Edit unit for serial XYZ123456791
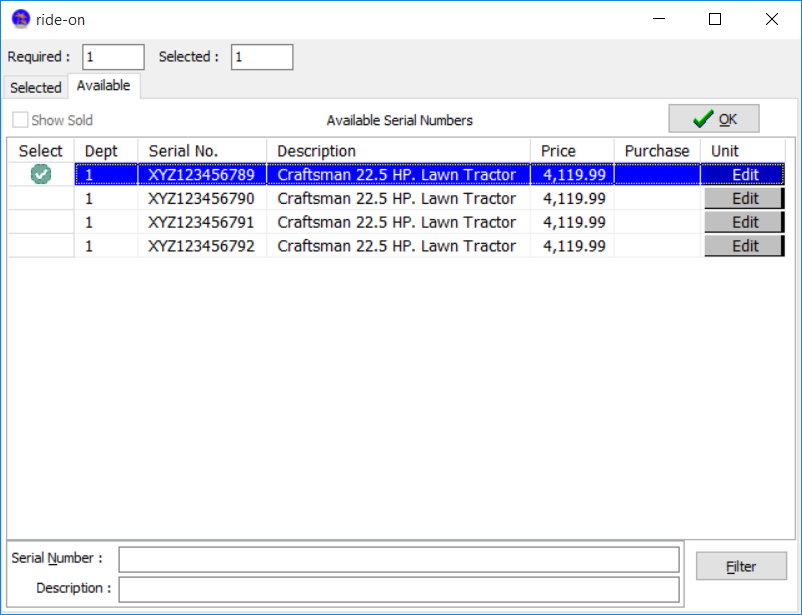 (744, 222)
